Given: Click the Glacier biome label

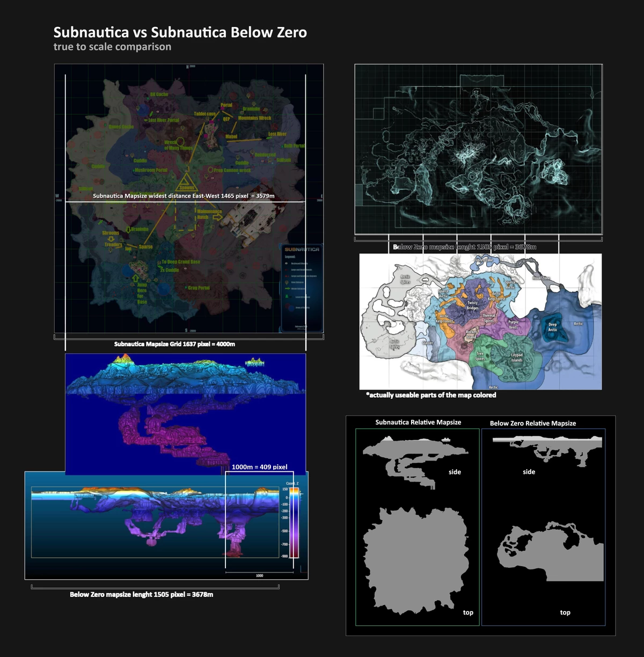Looking at the screenshot, I should (428, 343).
